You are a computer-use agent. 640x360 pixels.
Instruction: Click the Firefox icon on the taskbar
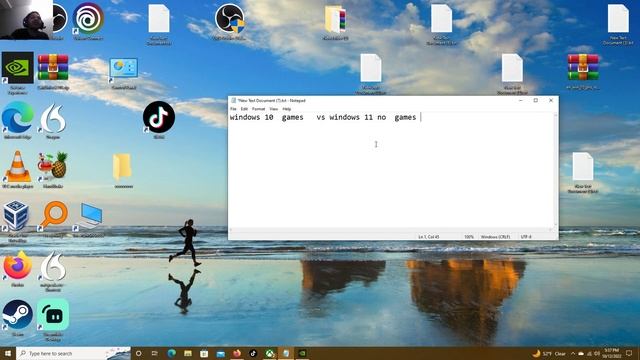tap(237, 353)
